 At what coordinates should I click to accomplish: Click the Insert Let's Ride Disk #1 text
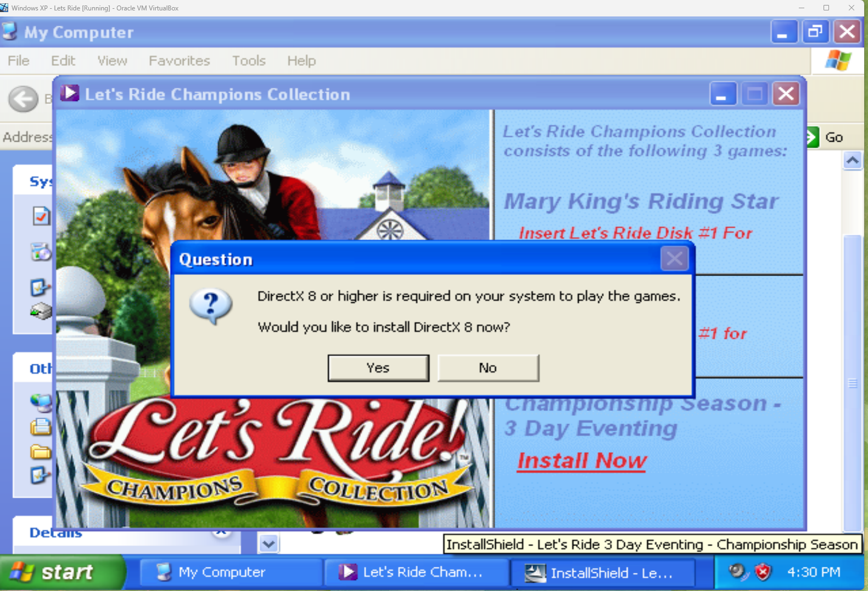[x=635, y=233]
